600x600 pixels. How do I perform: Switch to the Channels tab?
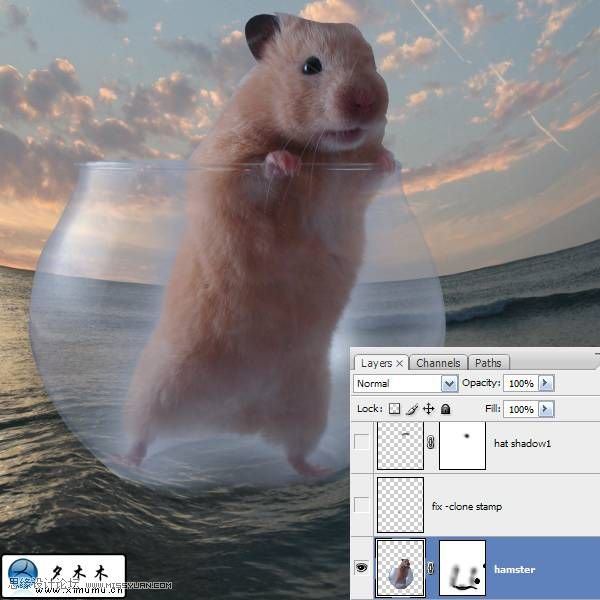438,363
